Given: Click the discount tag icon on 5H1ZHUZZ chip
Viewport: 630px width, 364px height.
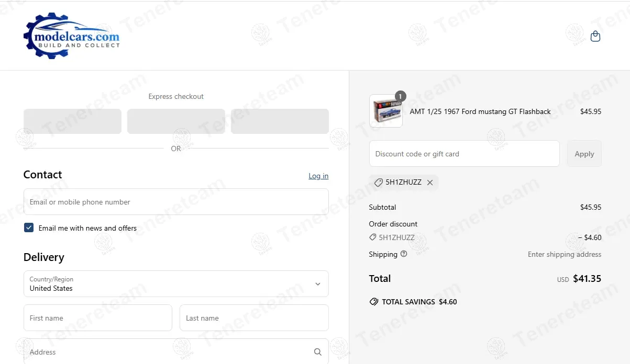Looking at the screenshot, I should pyautogui.click(x=378, y=183).
